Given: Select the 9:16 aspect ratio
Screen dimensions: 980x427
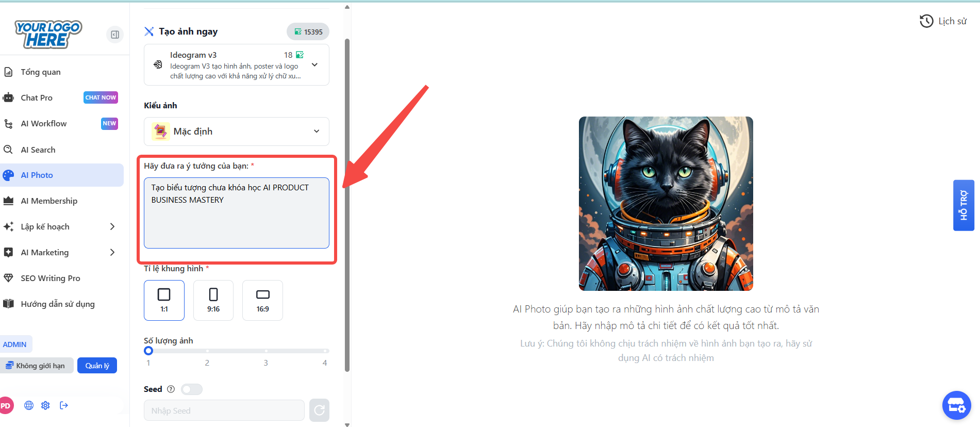Looking at the screenshot, I should (213, 300).
